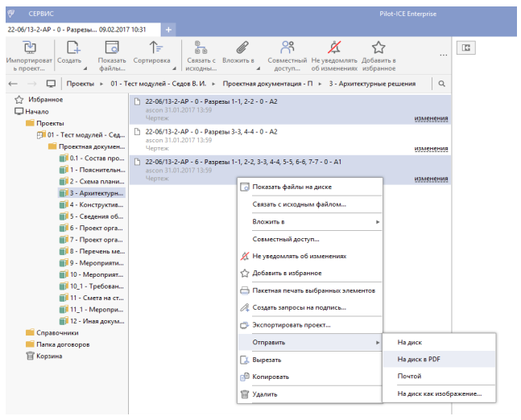Click the Create document toolbar icon

point(72,48)
